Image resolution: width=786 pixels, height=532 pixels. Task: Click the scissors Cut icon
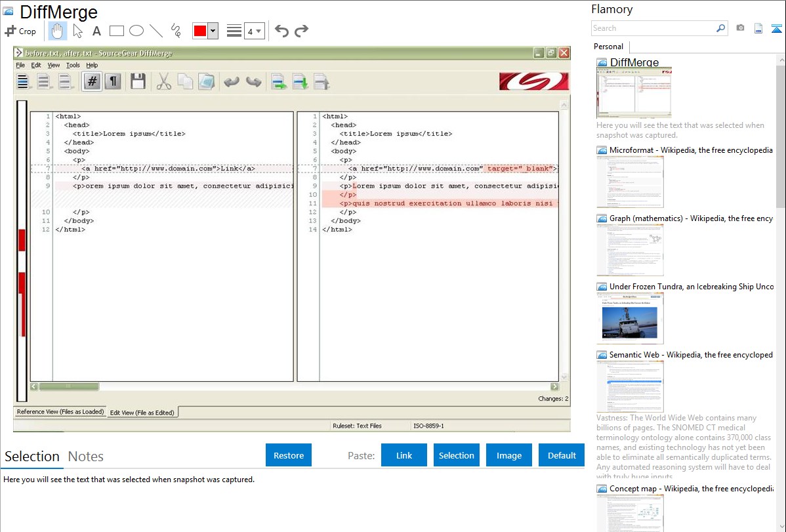tap(163, 81)
